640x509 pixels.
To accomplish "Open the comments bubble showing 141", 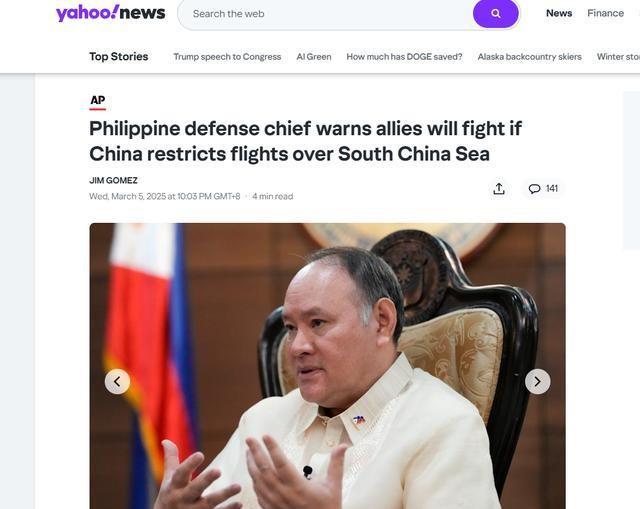I will [x=543, y=189].
